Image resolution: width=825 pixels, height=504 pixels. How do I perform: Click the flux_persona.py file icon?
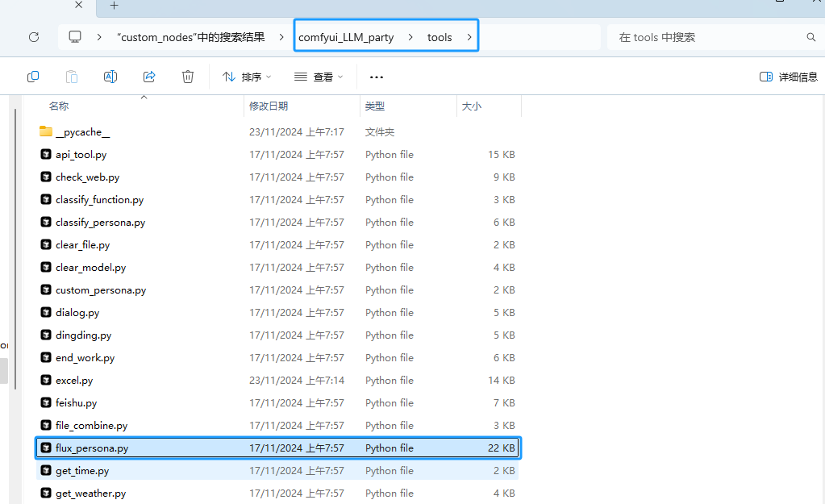coord(46,448)
